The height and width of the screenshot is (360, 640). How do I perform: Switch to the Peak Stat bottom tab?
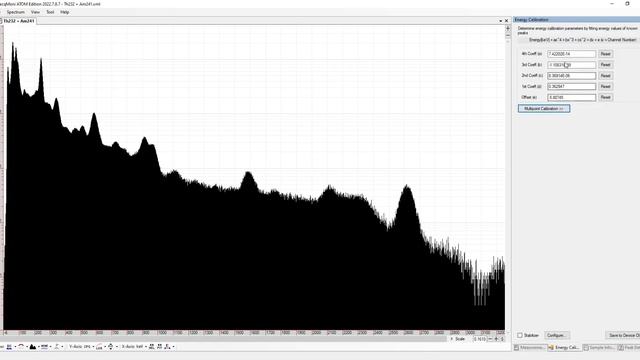click(x=629, y=347)
